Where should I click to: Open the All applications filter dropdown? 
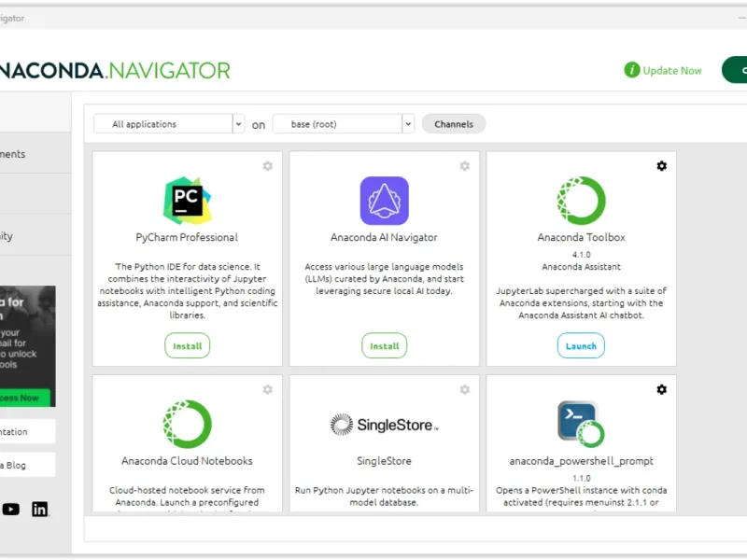coord(169,124)
